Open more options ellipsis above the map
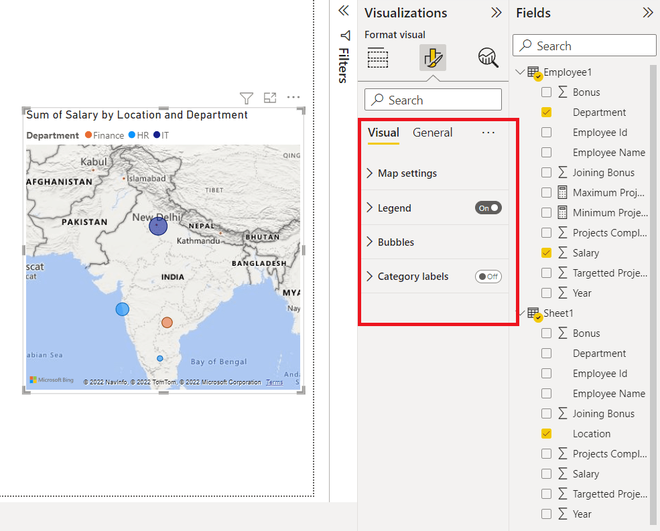 pos(293,97)
